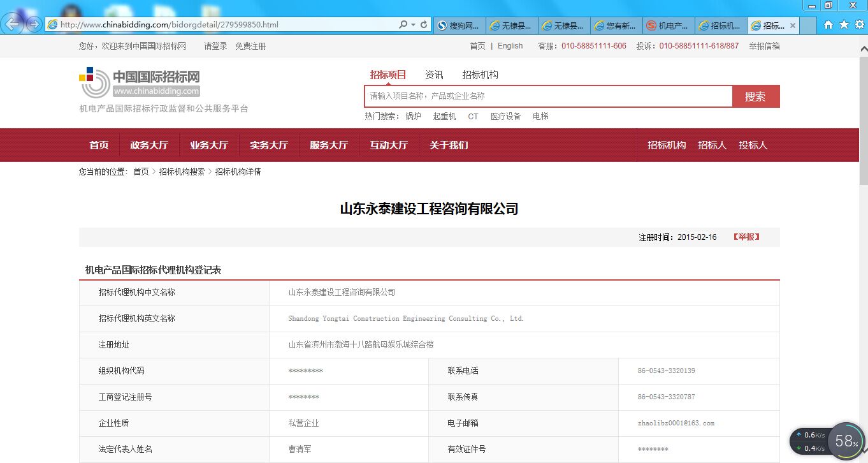This screenshot has height=463, width=868.
Task: Click the project name search input field
Action: (549, 96)
